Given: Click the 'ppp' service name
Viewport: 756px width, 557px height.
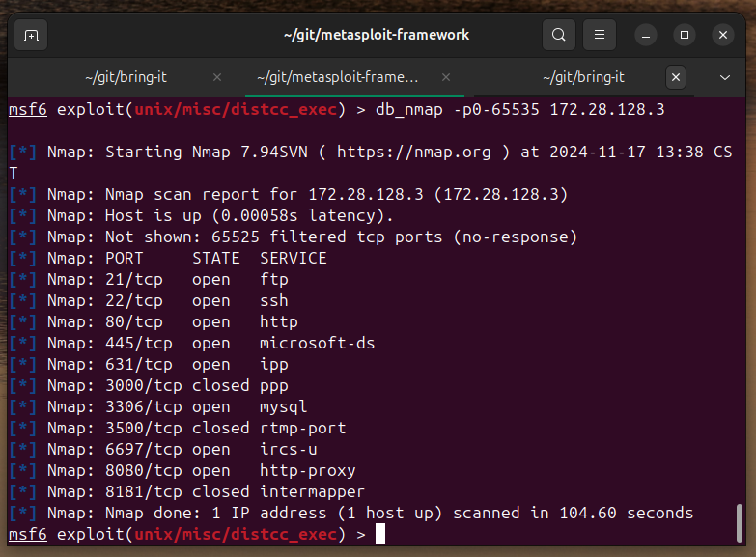Looking at the screenshot, I should coord(274,387).
